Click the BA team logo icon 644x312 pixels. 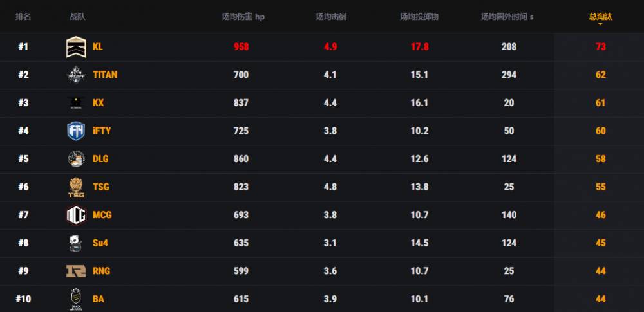tap(76, 299)
